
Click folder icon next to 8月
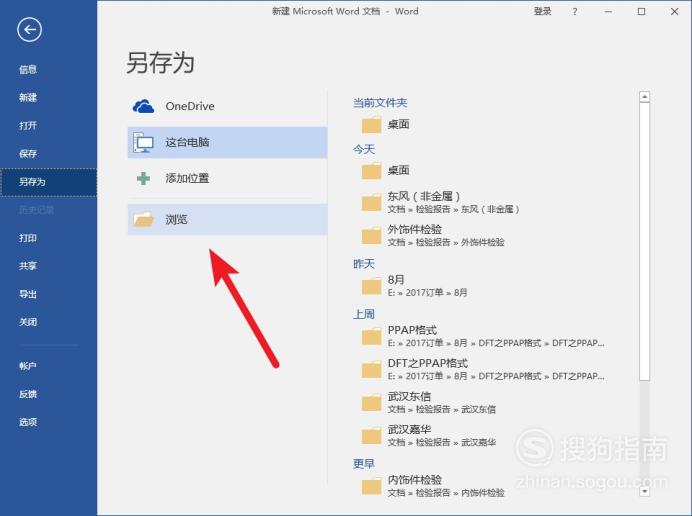pos(371,286)
